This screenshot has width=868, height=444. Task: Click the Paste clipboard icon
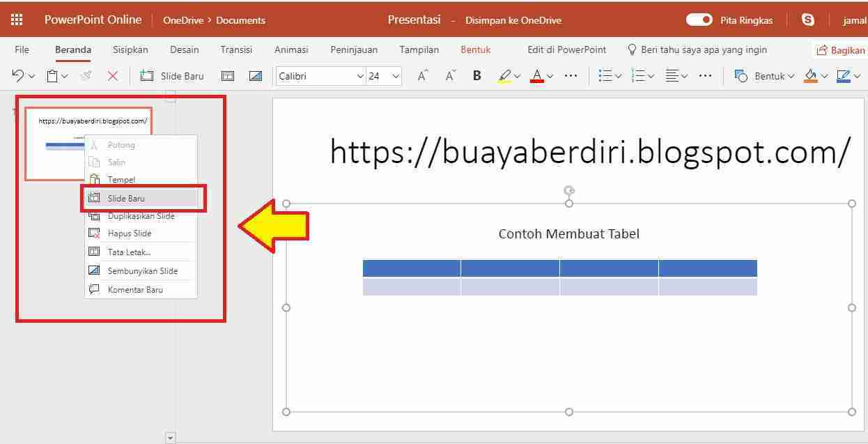(x=52, y=76)
